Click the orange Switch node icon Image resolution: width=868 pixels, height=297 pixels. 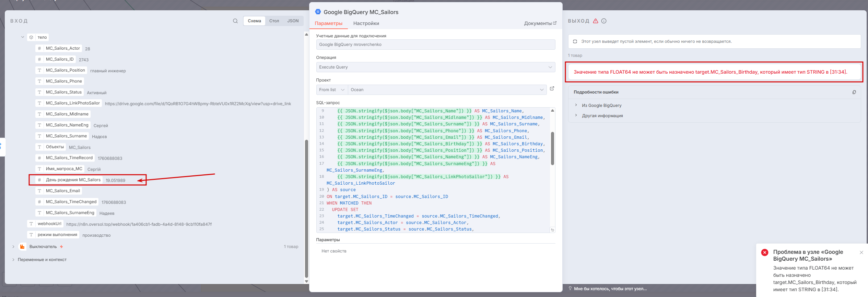coord(22,247)
